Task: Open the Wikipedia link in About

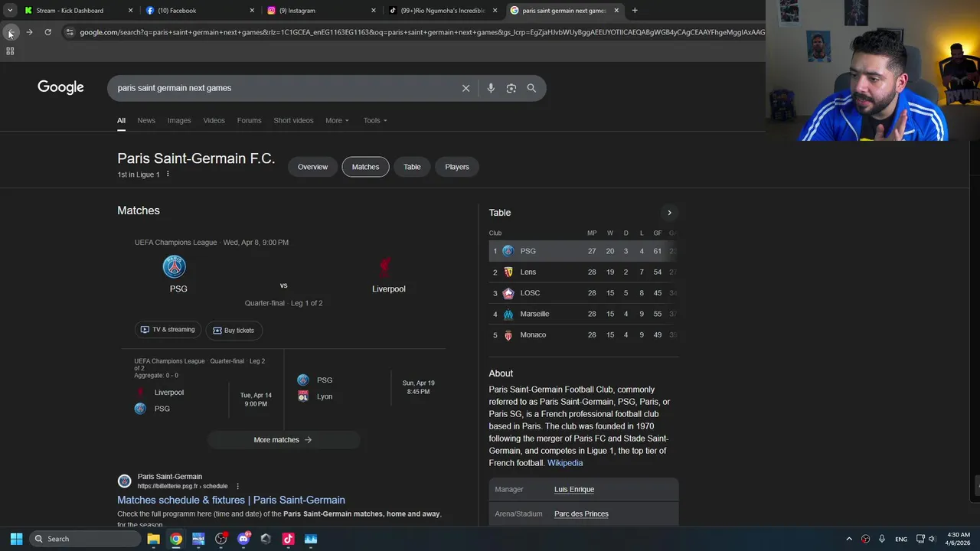Action: point(565,463)
